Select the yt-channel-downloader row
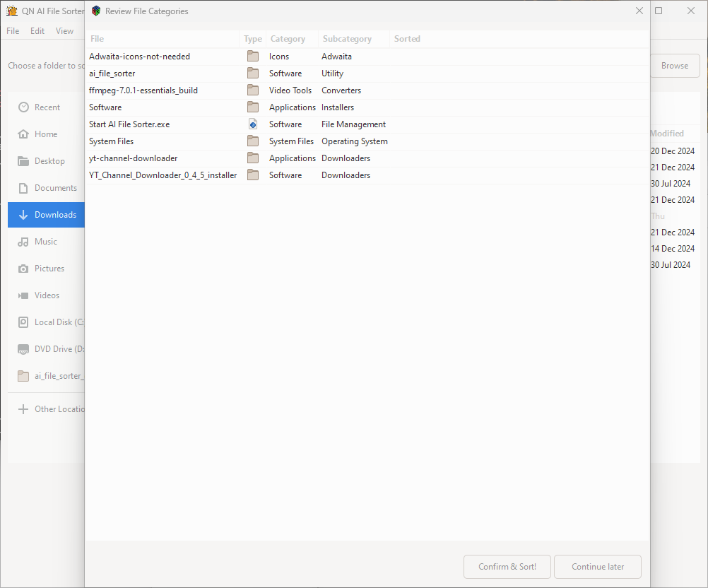This screenshot has height=588, width=708. pos(134,158)
